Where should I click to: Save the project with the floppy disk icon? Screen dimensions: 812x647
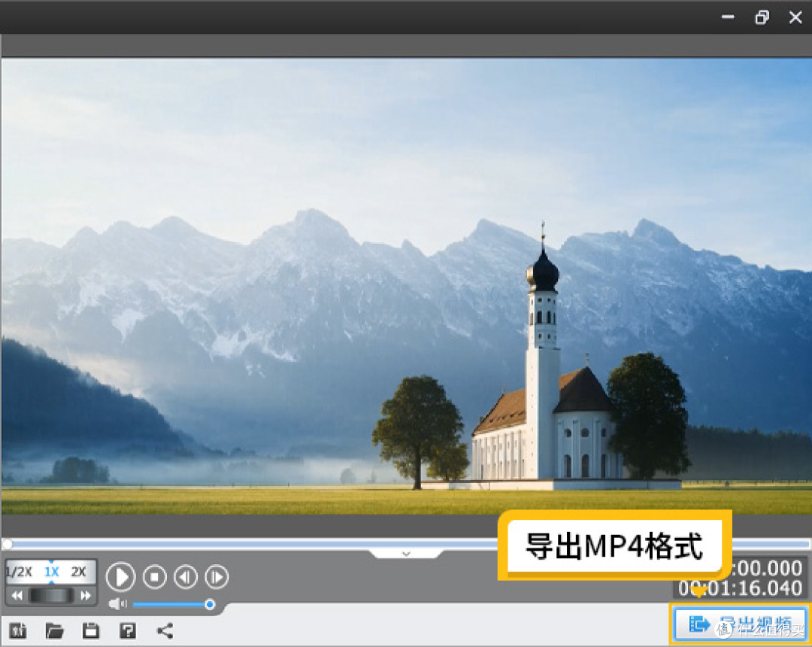coord(91,631)
